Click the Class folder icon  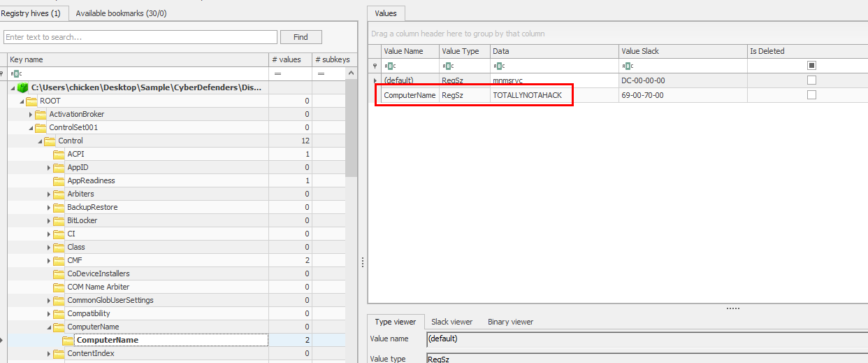[59, 247]
